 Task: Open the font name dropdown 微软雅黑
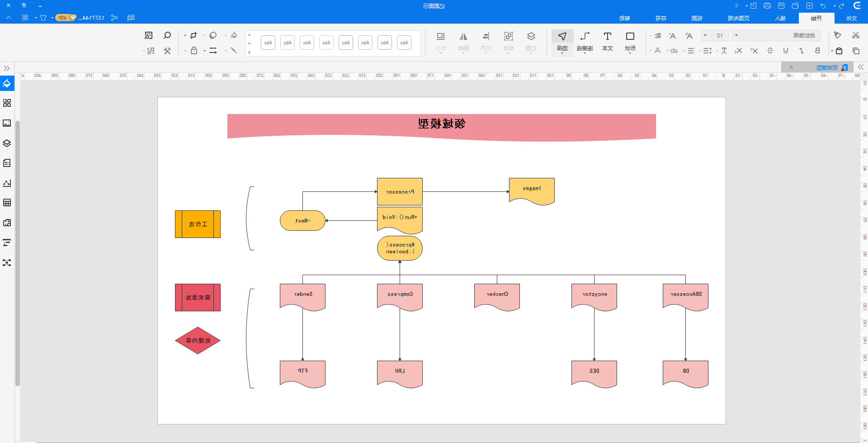777,35
